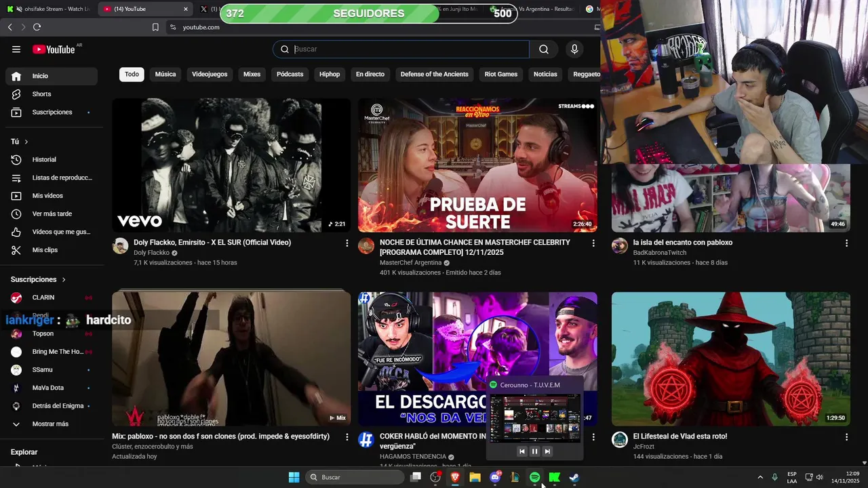Close the YouTube browser tab
Screen dimensions: 868x488
[x=186, y=9]
